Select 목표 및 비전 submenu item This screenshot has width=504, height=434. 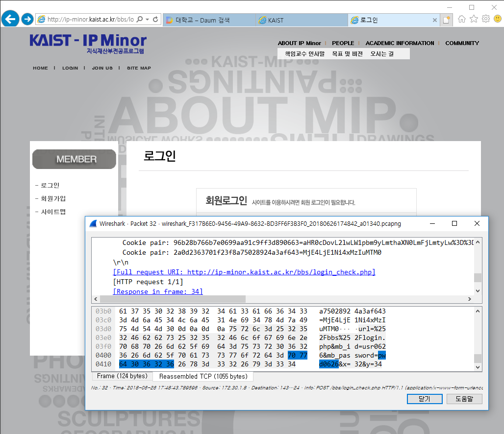coord(347,54)
